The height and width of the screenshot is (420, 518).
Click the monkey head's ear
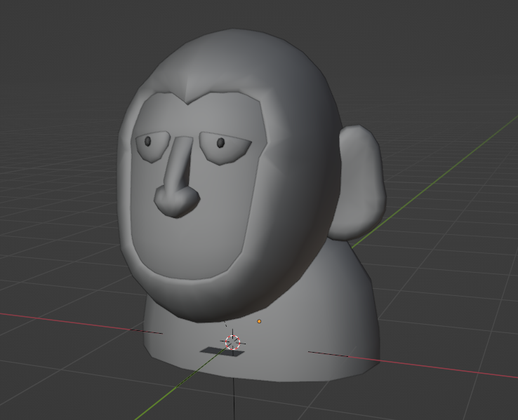click(358, 182)
